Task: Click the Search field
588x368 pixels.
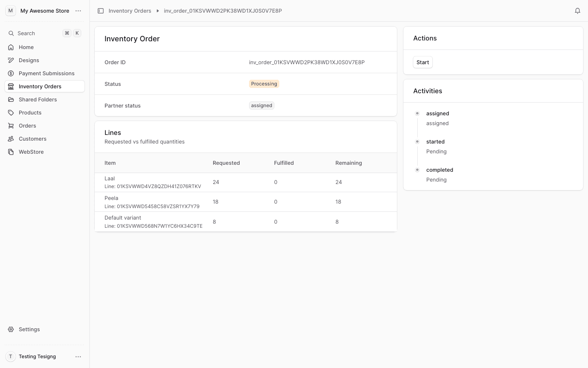Action: pyautogui.click(x=45, y=34)
